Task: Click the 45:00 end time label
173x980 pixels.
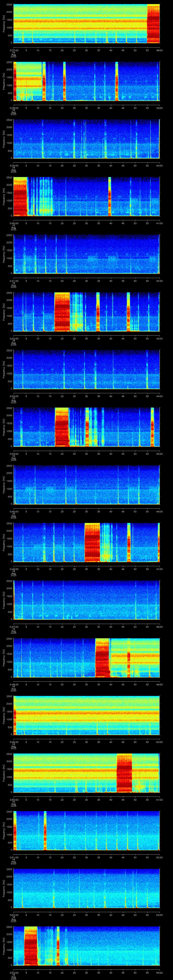Action: 159,454
